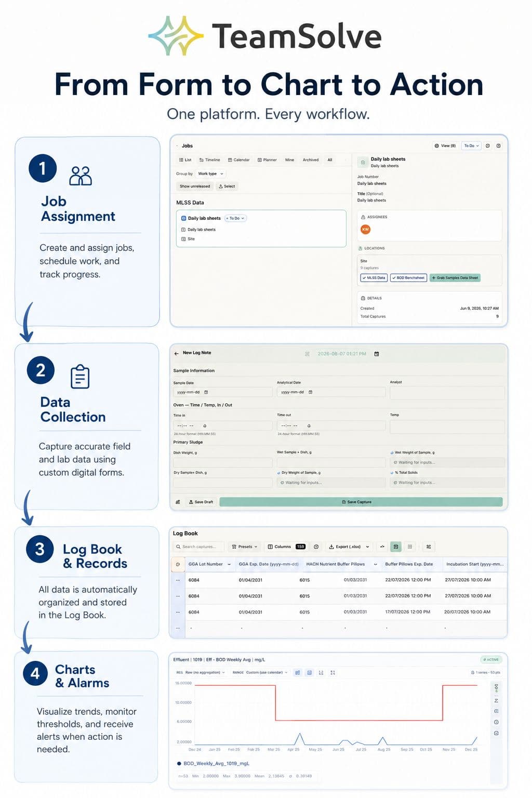Click the Analyst input field
This screenshot has height=798, width=532.
point(447,392)
